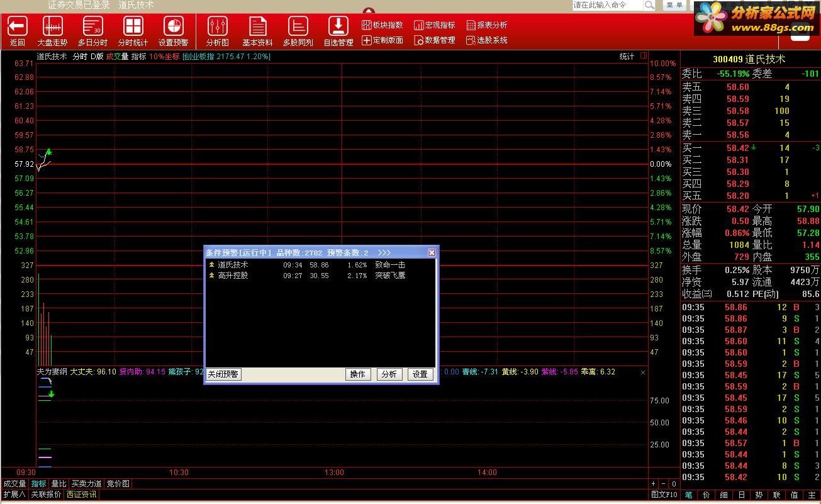Viewport: 821px width, 504px height.
Task: Open 板块指数 sector index
Action: [x=383, y=25]
